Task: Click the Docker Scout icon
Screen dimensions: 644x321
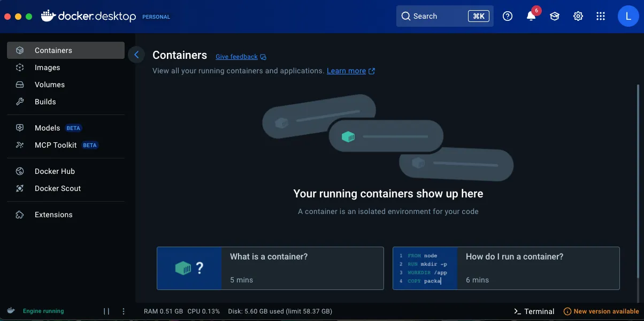Action: click(x=20, y=188)
